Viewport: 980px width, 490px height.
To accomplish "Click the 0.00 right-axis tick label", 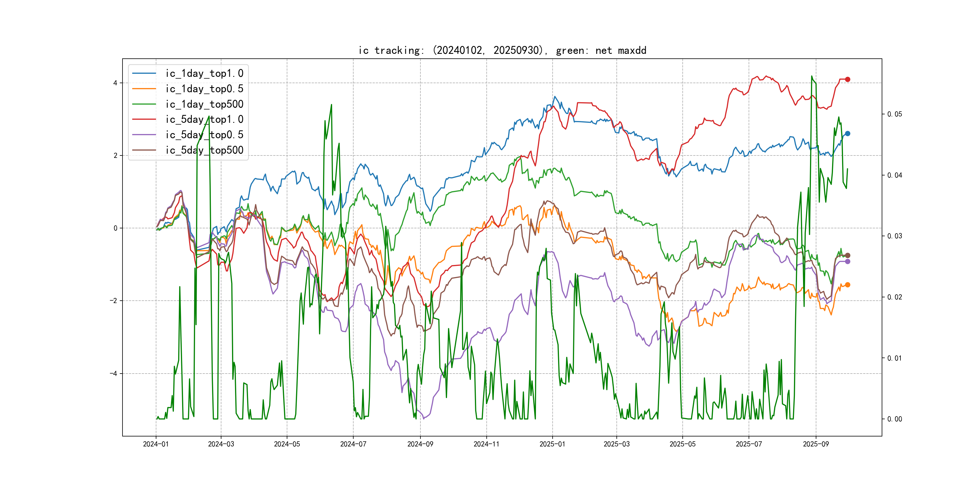I will point(894,419).
